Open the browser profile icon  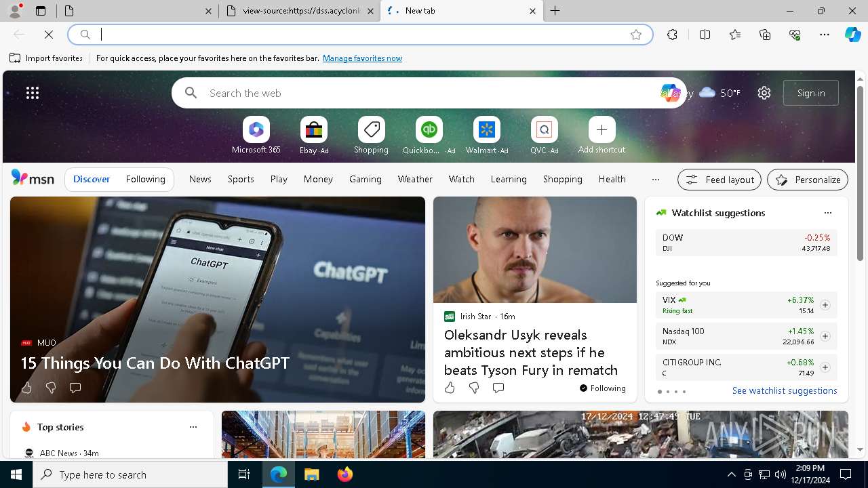point(15,10)
